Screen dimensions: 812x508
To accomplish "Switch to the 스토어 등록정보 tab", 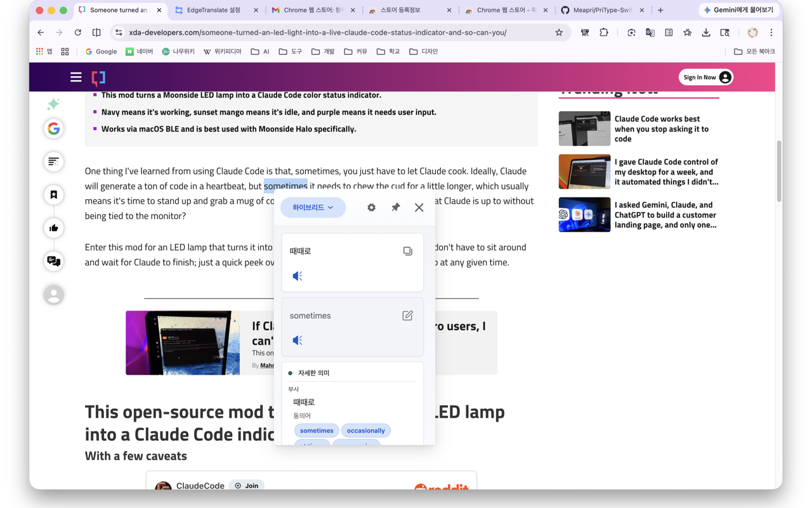I will (x=409, y=10).
